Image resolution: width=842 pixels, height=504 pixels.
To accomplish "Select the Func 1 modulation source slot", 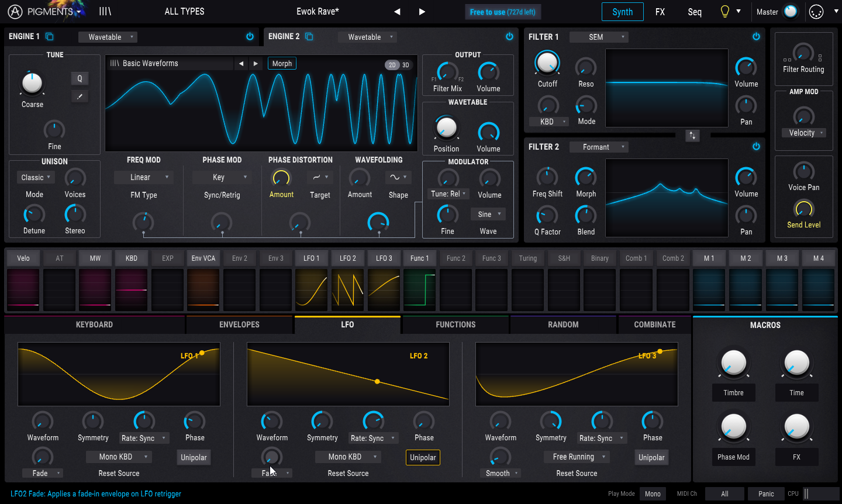I will click(420, 258).
